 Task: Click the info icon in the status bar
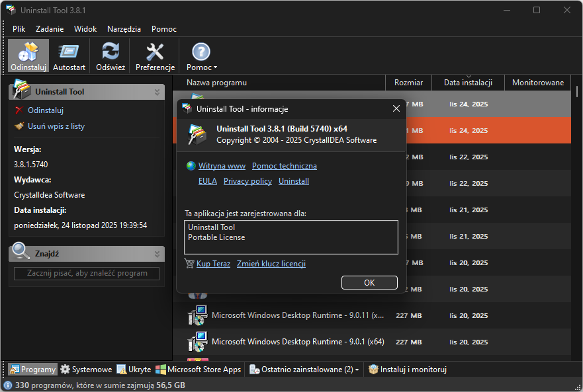click(x=8, y=385)
